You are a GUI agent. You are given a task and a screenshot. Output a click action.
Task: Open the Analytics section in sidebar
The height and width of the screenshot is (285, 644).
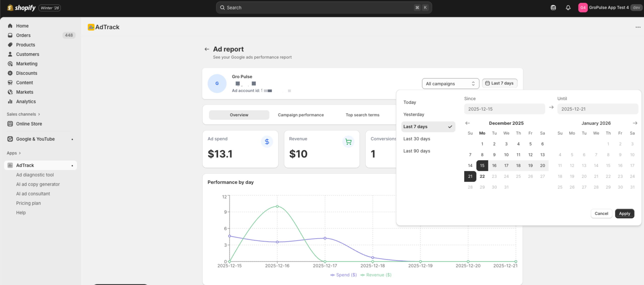pos(26,101)
